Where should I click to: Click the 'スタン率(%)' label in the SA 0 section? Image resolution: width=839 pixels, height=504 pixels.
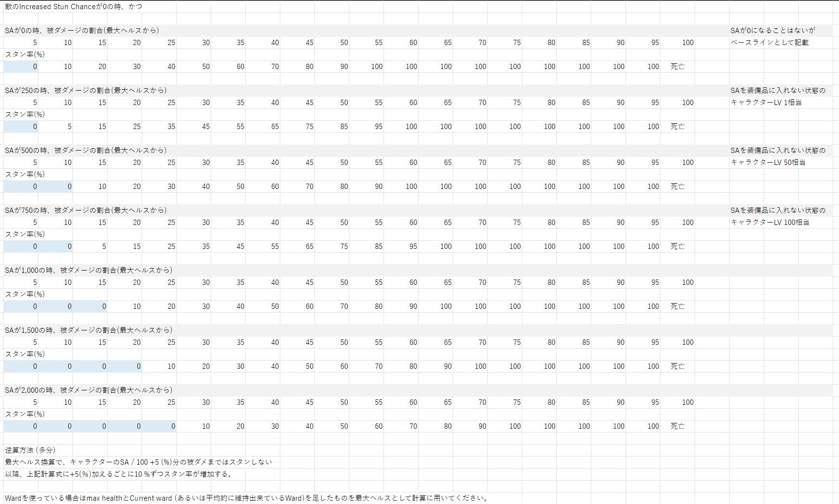[24, 54]
